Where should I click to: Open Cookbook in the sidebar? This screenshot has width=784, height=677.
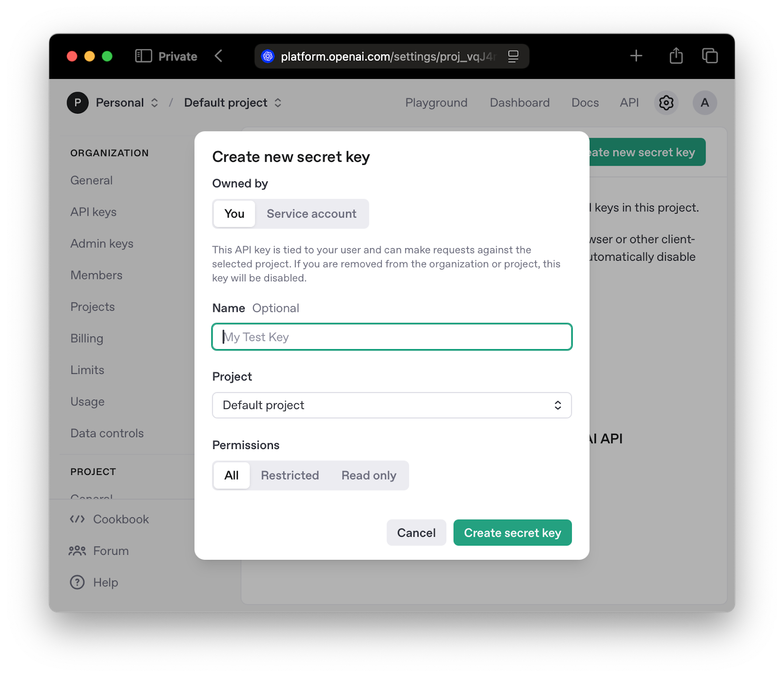[x=109, y=519]
